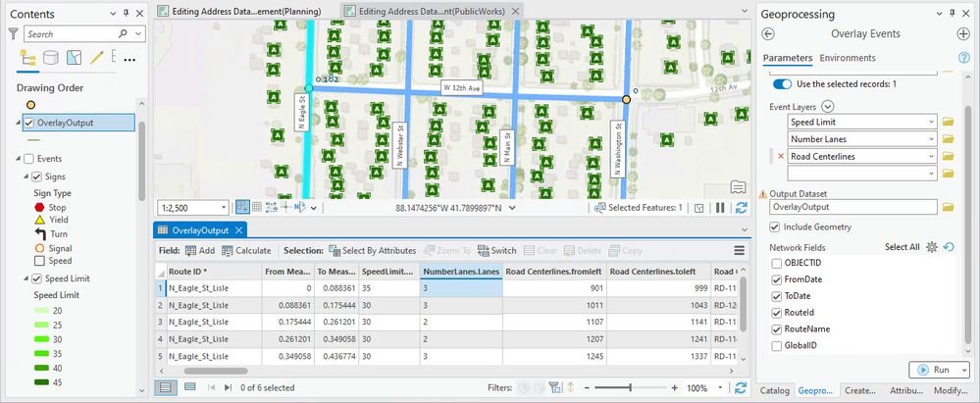Click map refresh icon in status bar

click(742, 208)
